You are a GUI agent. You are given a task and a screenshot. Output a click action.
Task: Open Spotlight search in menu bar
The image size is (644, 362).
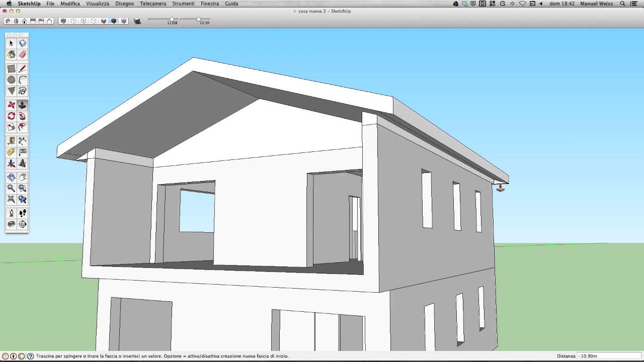622,4
